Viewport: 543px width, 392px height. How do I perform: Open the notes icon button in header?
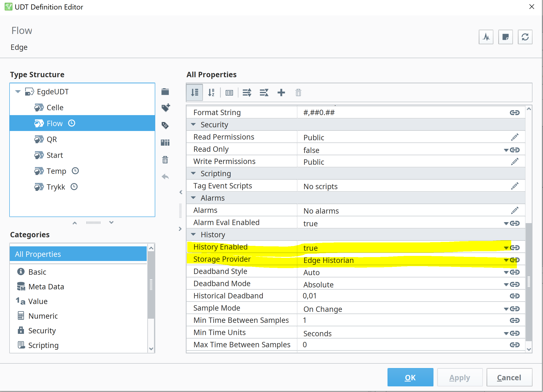(505, 37)
